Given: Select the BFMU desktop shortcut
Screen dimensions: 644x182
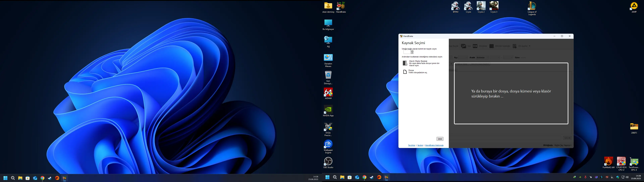Looking at the screenshot, I should tap(455, 7).
